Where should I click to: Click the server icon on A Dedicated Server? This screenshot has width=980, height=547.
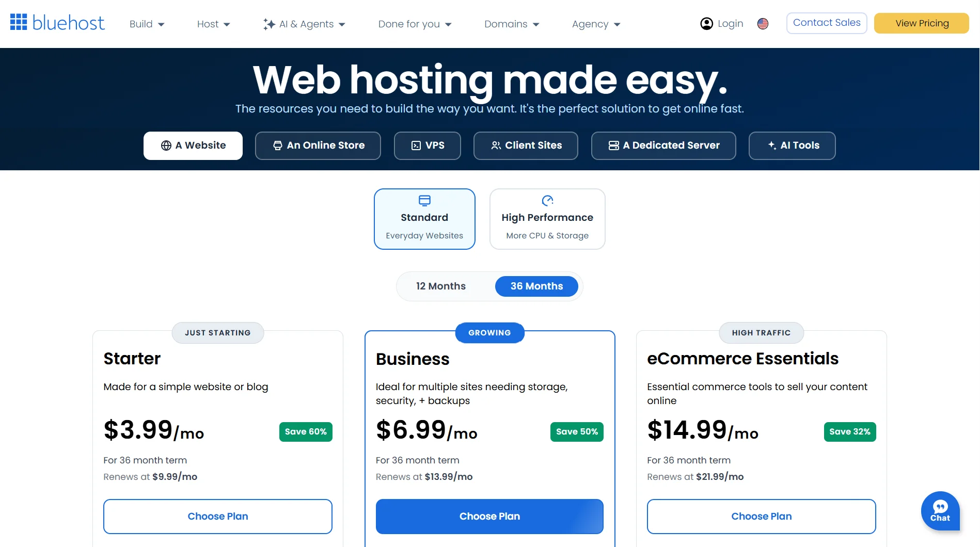[x=614, y=146]
